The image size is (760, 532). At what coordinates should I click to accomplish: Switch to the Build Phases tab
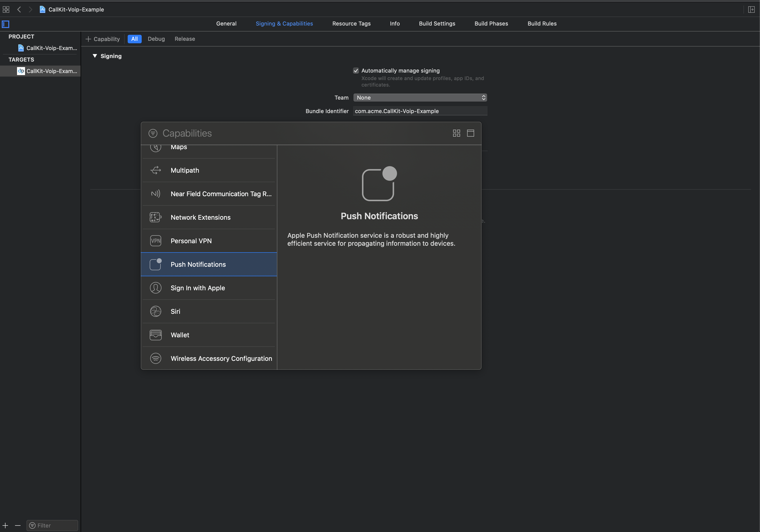(491, 24)
